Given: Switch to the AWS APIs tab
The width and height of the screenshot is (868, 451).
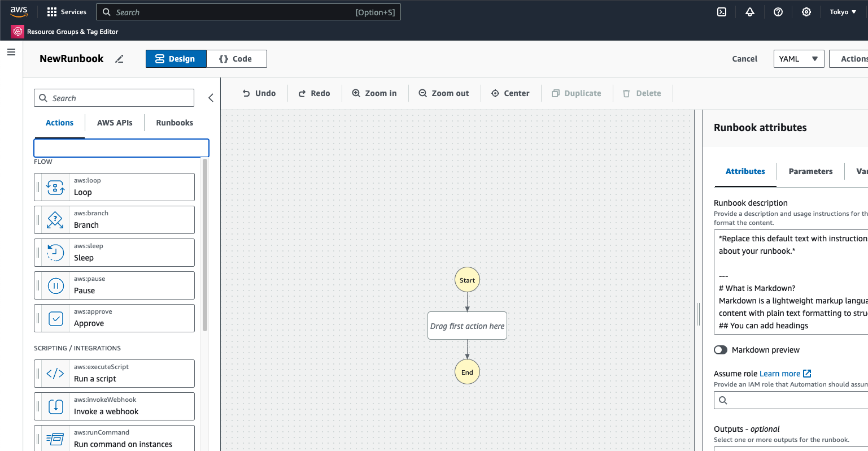Looking at the screenshot, I should pyautogui.click(x=115, y=123).
